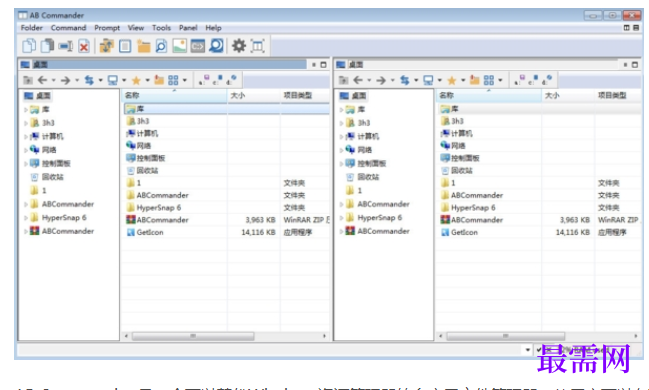The image size is (649, 390).
Task: Click the favorites star in right panel toolbar
Action: (452, 80)
